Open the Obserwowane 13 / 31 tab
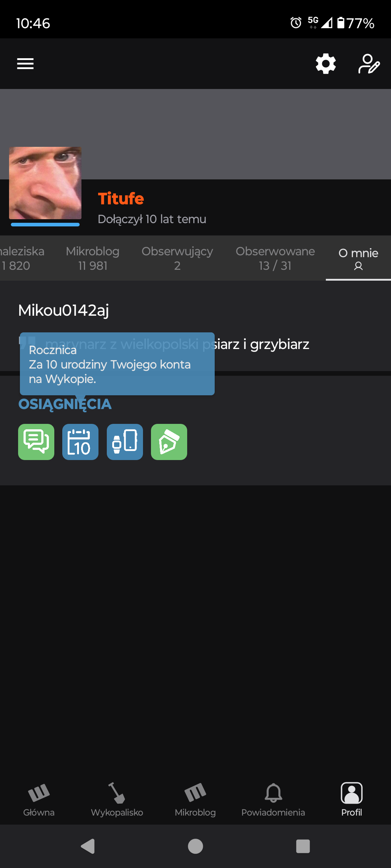 [x=275, y=258]
